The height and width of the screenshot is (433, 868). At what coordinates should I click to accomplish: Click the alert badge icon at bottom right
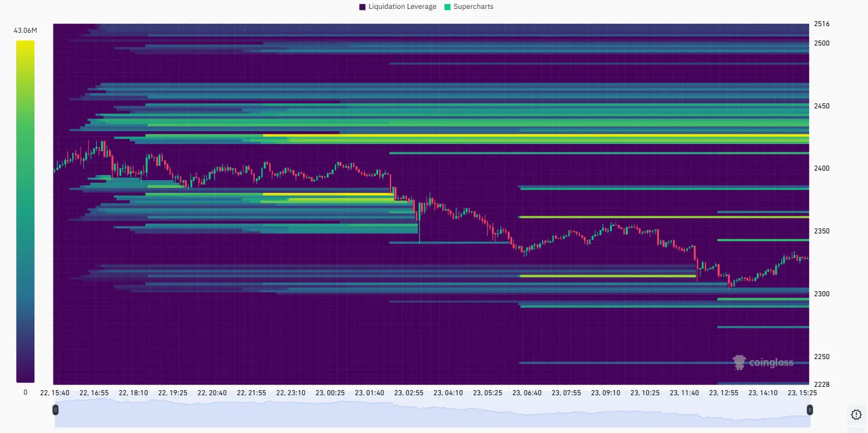click(x=856, y=415)
